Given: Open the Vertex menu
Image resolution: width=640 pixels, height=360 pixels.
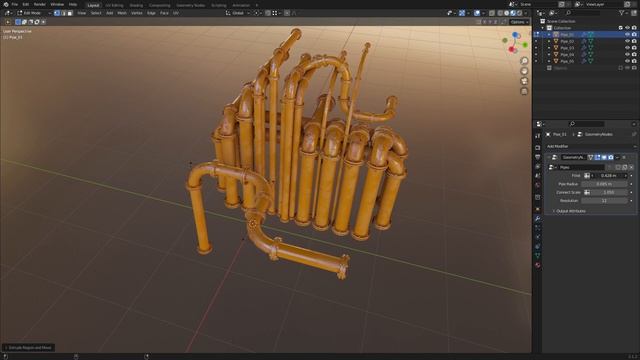Looking at the screenshot, I should point(136,13).
